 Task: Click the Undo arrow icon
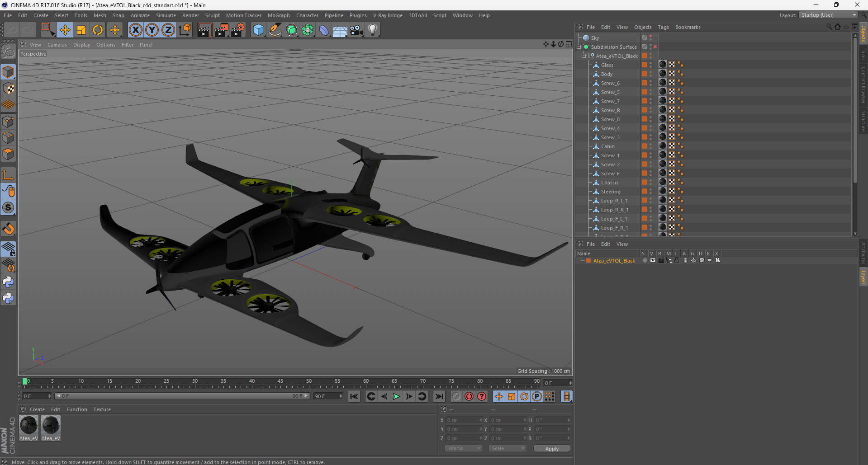tap(12, 30)
